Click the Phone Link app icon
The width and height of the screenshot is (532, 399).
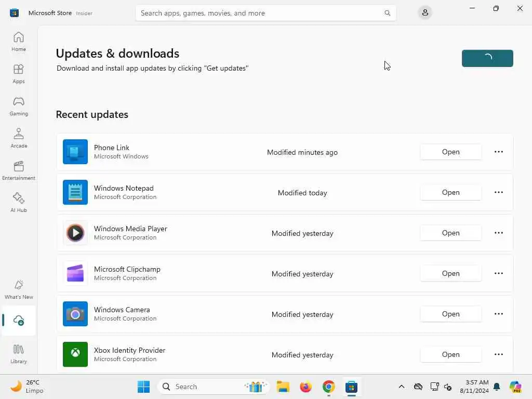pos(75,152)
